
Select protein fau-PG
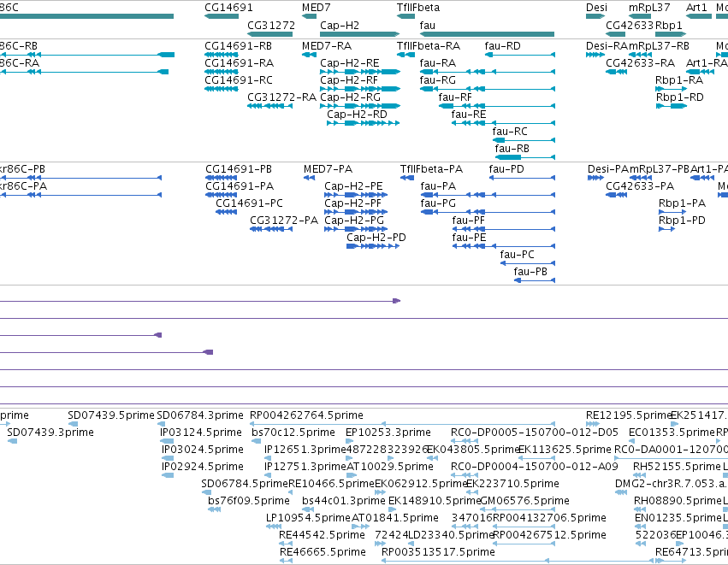tap(438, 203)
